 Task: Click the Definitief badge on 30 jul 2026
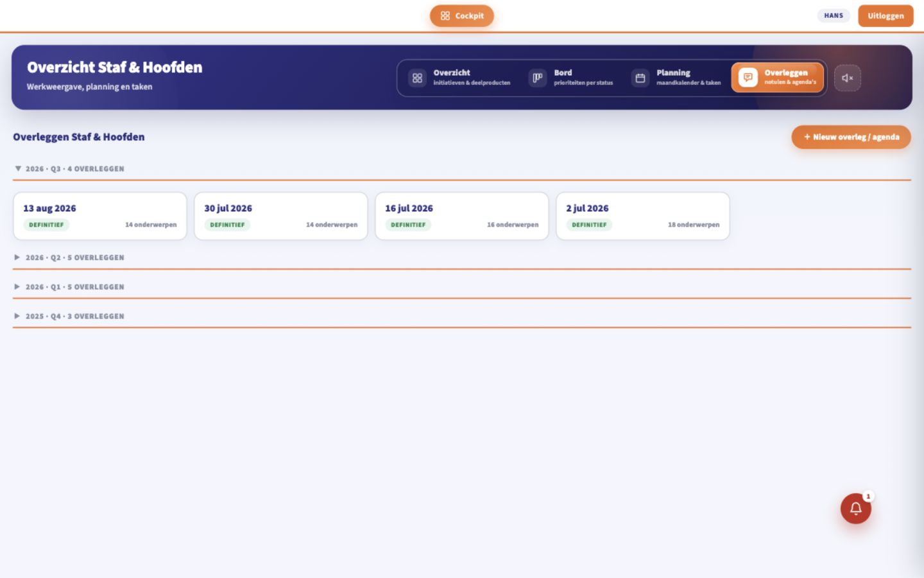click(227, 225)
